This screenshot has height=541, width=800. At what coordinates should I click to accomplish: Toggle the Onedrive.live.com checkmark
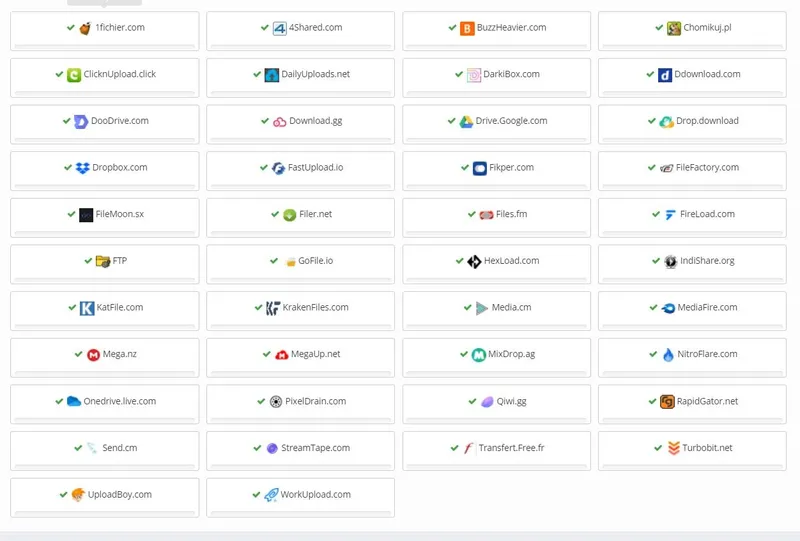59,401
